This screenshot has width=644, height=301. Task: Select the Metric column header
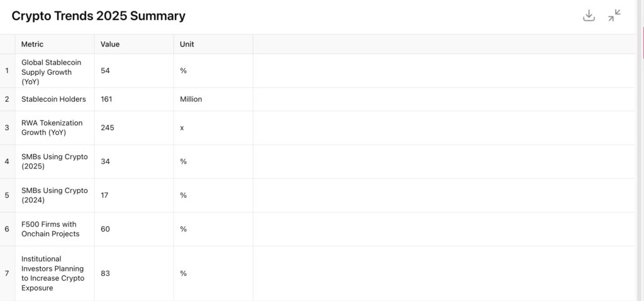pos(55,44)
